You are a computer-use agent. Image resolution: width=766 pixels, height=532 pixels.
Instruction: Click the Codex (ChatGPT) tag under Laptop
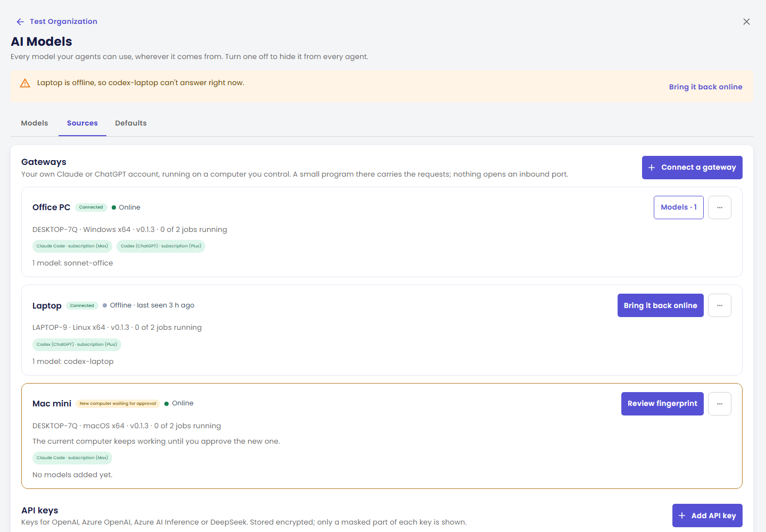(77, 344)
